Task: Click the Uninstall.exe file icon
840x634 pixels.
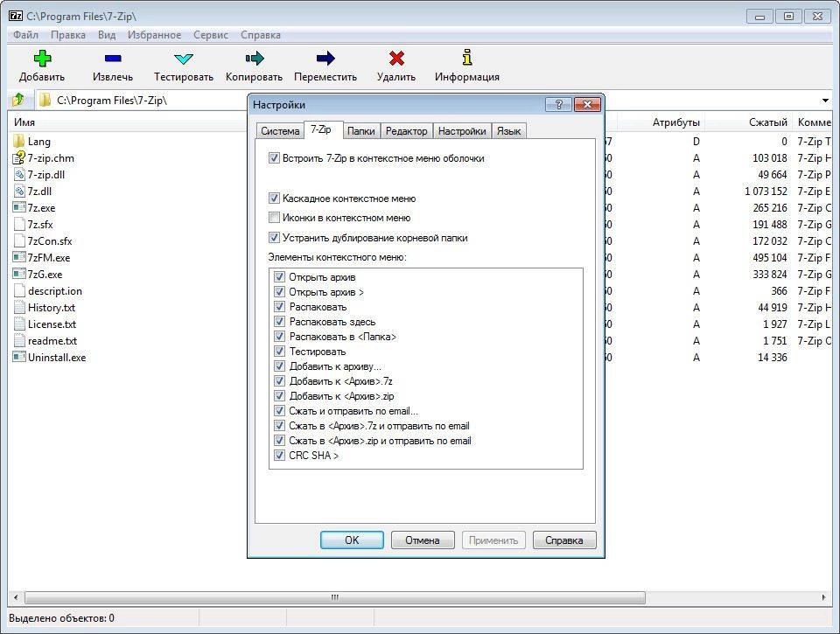Action: (19, 357)
